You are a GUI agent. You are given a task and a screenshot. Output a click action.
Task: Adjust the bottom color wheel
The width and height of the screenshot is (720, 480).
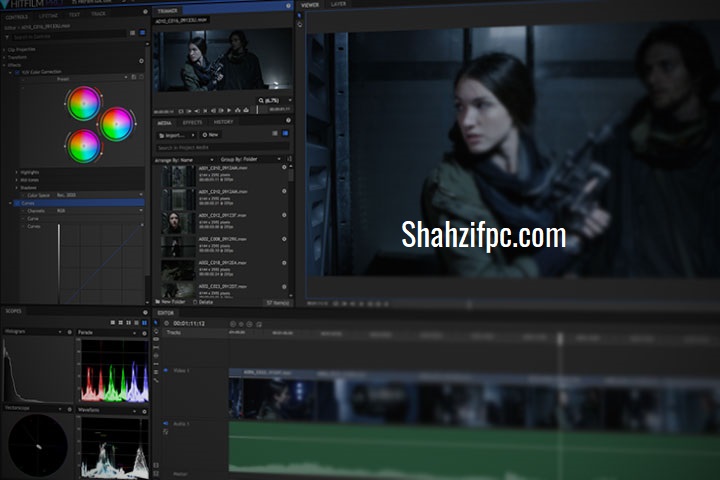[84, 146]
